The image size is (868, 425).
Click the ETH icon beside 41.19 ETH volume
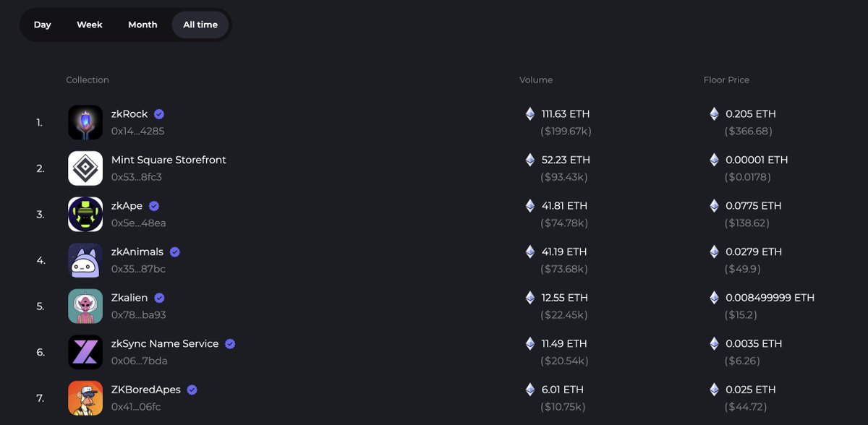click(530, 252)
